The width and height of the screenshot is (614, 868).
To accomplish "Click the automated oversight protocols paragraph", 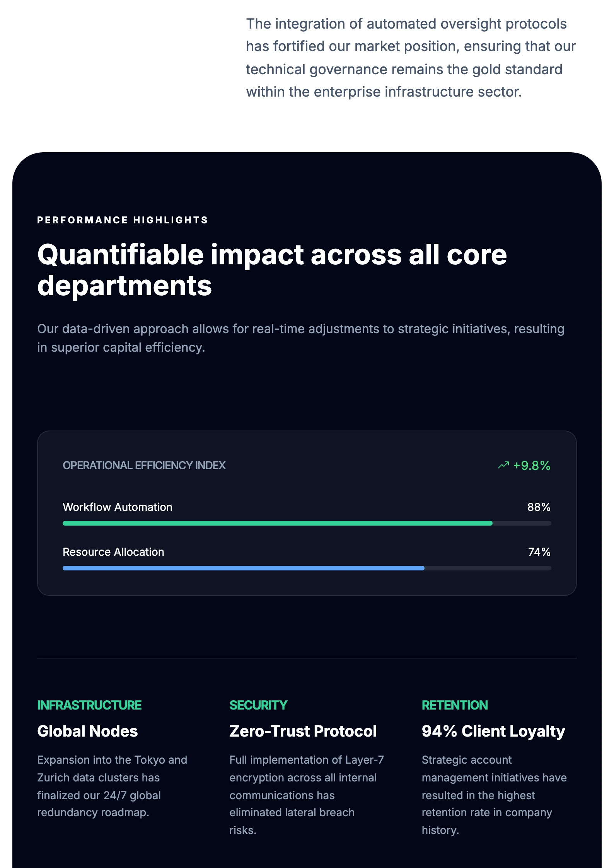I will (411, 58).
